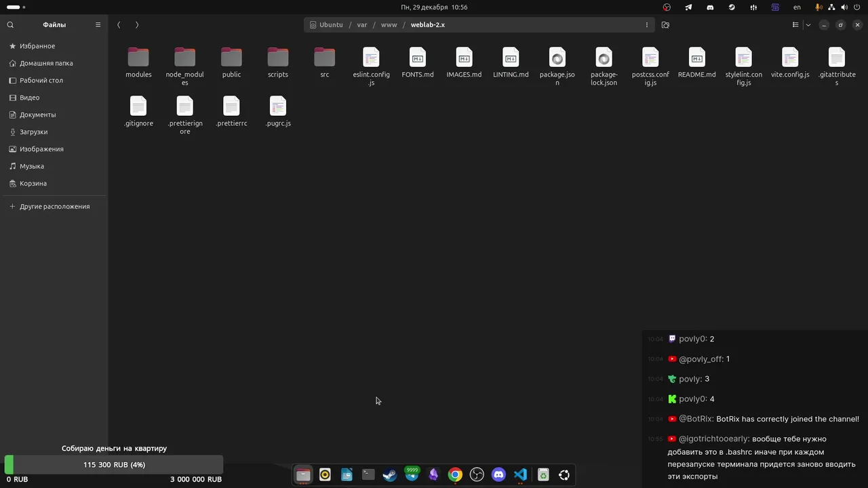Viewport: 868px width, 488px height.
Task: Open Obsidian from the dock
Action: [433, 474]
